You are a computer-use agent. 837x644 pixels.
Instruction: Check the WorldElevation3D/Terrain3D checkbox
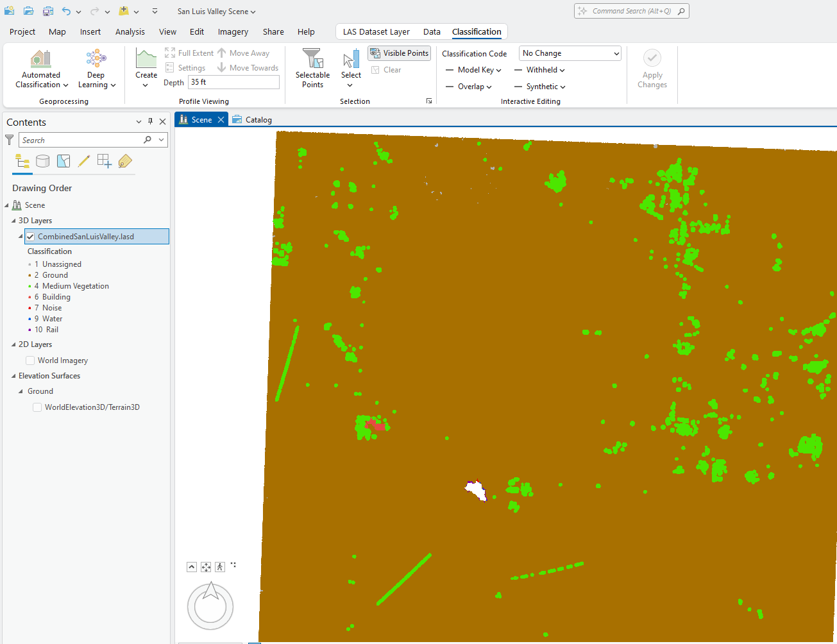pos(37,407)
